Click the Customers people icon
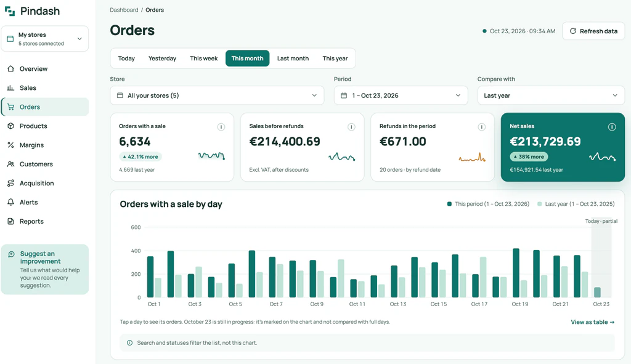 11,164
